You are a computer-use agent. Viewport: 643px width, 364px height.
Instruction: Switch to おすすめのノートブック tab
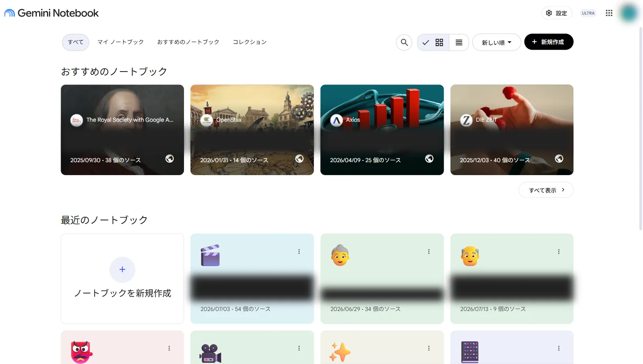[188, 42]
